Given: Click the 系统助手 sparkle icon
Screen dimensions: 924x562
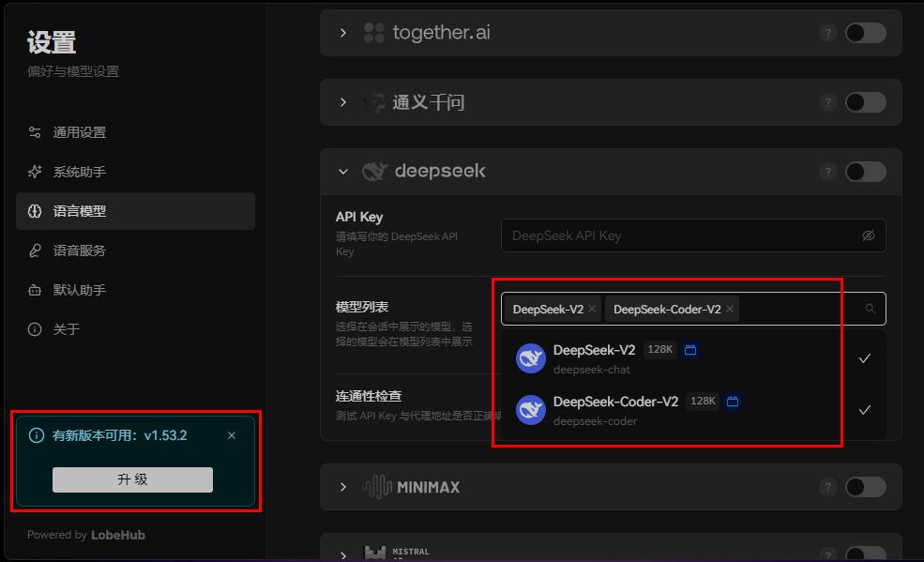Looking at the screenshot, I should 35,172.
